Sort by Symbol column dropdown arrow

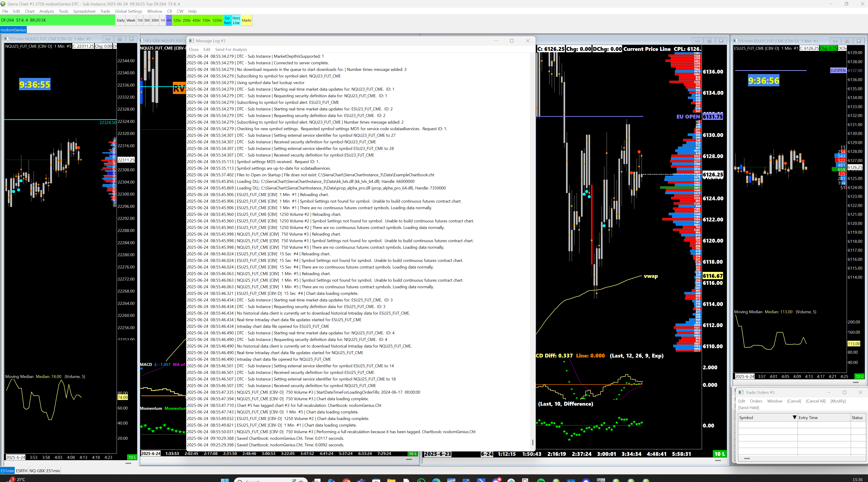[x=794, y=417]
